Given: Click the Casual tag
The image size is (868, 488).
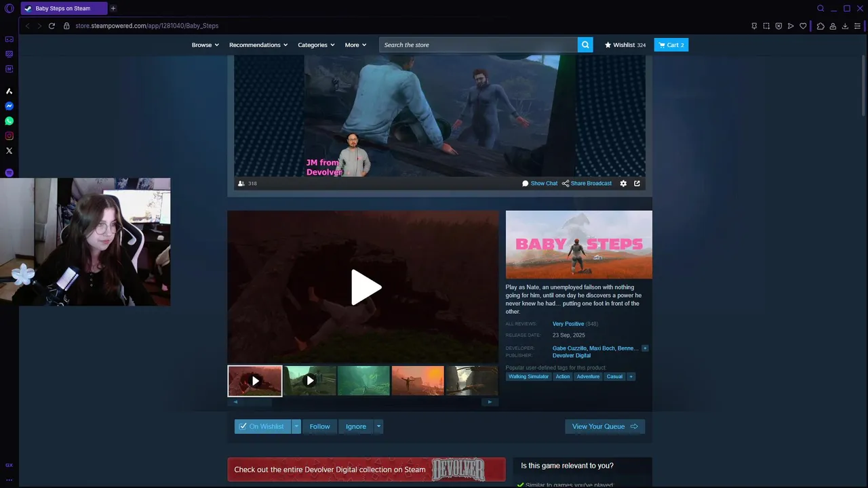Looking at the screenshot, I should 614,376.
